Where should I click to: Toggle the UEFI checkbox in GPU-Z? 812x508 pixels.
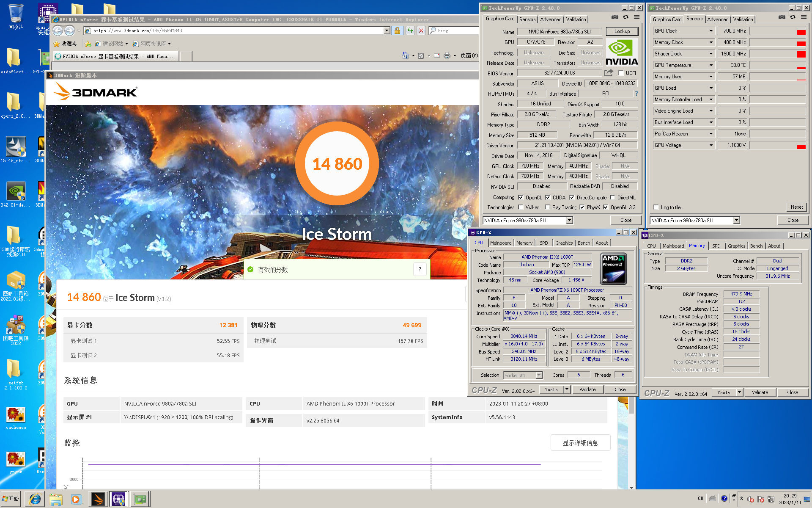(x=621, y=73)
